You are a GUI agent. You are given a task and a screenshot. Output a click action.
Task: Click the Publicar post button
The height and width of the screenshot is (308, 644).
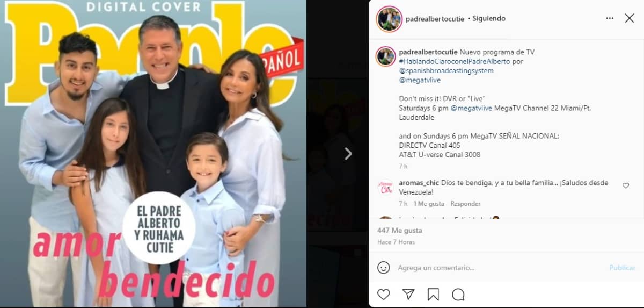click(622, 268)
